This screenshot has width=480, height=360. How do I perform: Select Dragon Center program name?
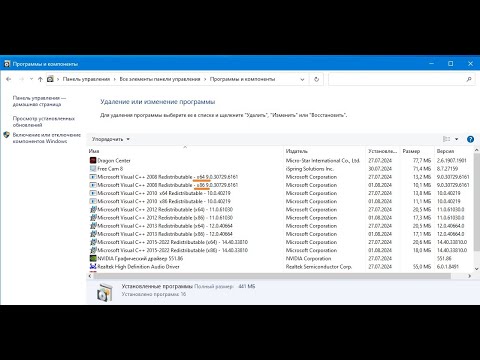114,160
